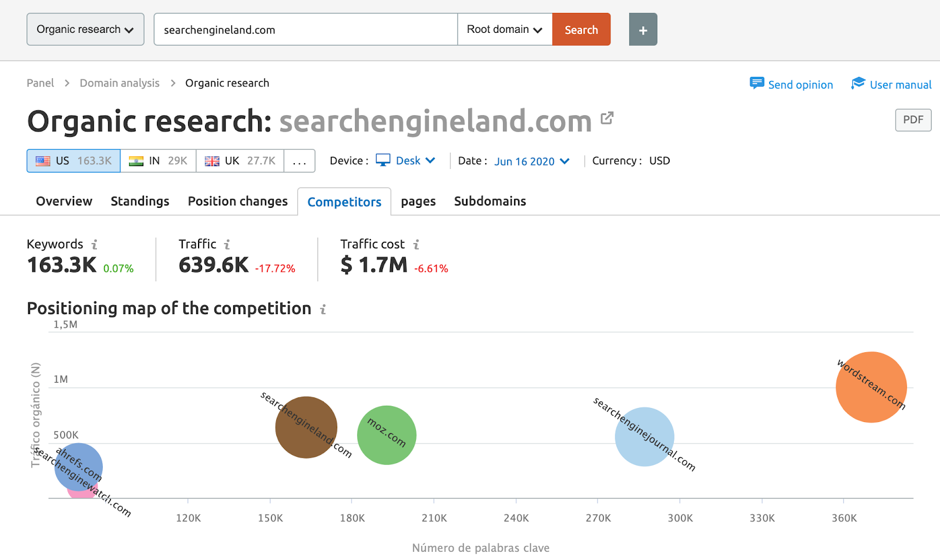Click the -17.72% traffic change
The image size is (940, 560).
pos(275,268)
